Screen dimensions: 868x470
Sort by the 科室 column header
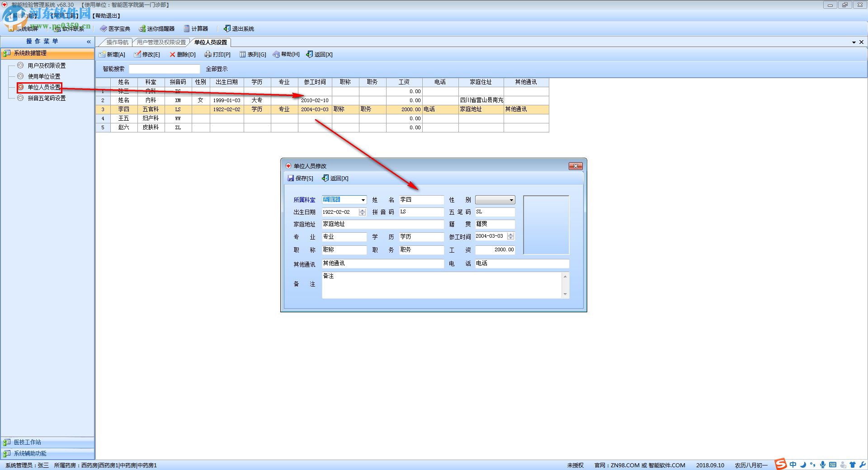(151, 82)
